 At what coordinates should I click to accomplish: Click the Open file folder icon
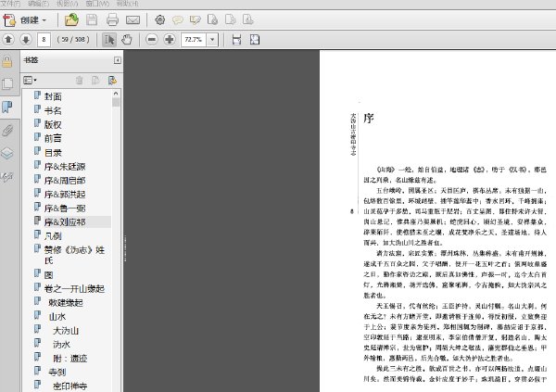click(71, 19)
